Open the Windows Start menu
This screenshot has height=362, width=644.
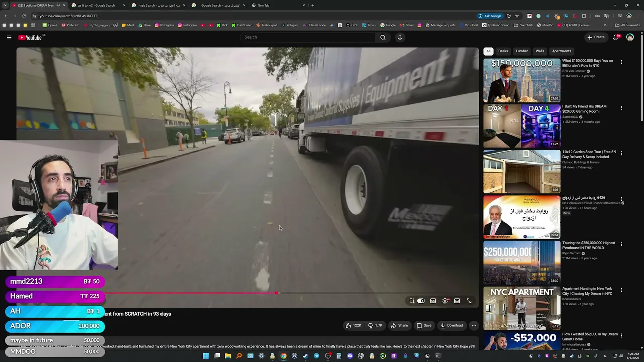206,356
